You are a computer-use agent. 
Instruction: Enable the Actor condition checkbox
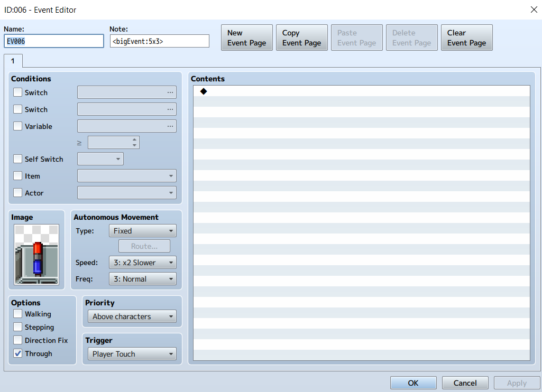click(17, 193)
